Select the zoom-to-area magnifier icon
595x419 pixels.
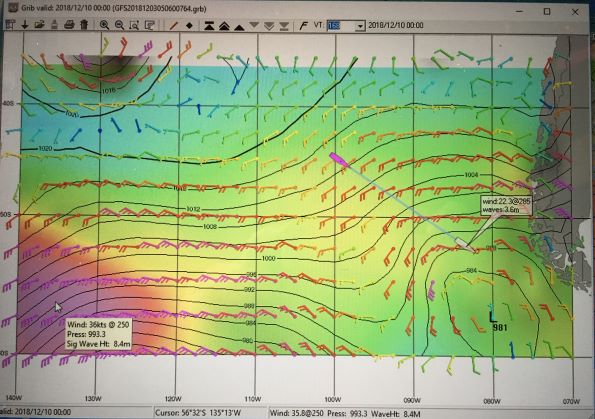pos(134,25)
